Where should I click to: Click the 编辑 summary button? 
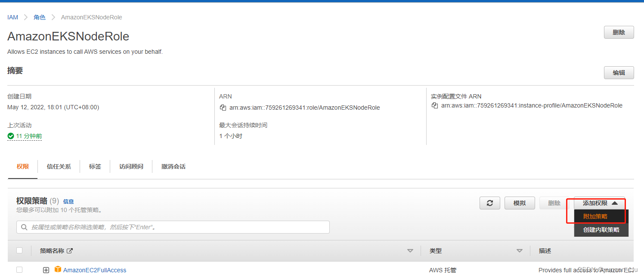pyautogui.click(x=619, y=73)
